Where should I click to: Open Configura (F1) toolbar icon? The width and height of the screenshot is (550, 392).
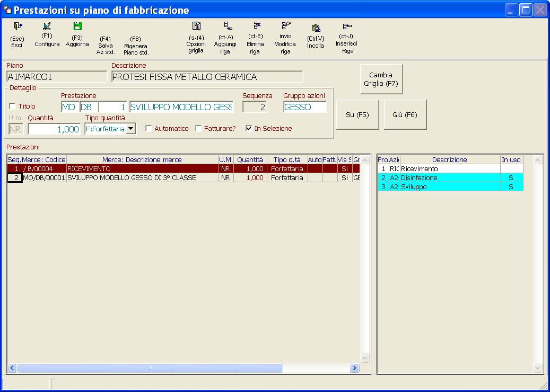[47, 26]
